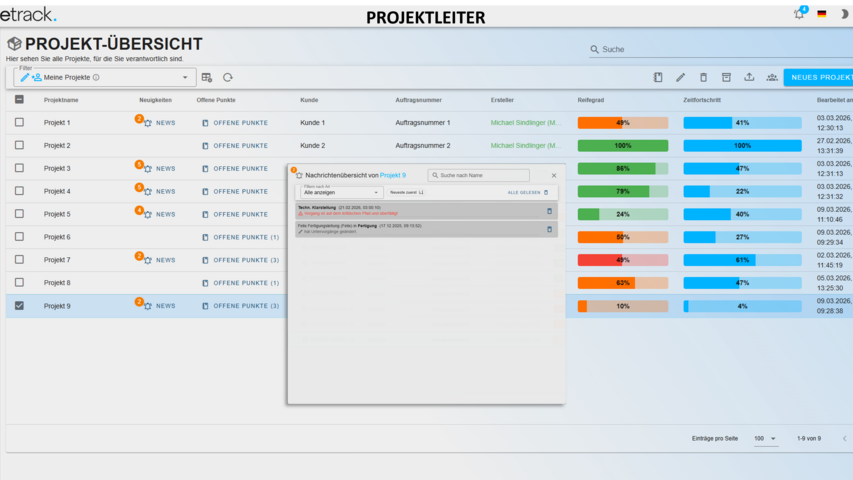This screenshot has width=853, height=480.
Task: Sort by Kunde column header
Action: (309, 100)
